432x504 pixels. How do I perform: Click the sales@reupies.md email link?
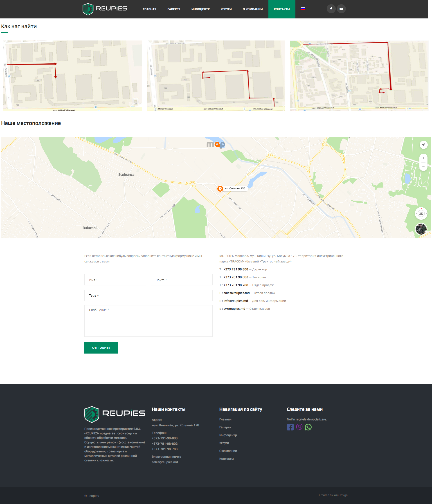point(236,293)
